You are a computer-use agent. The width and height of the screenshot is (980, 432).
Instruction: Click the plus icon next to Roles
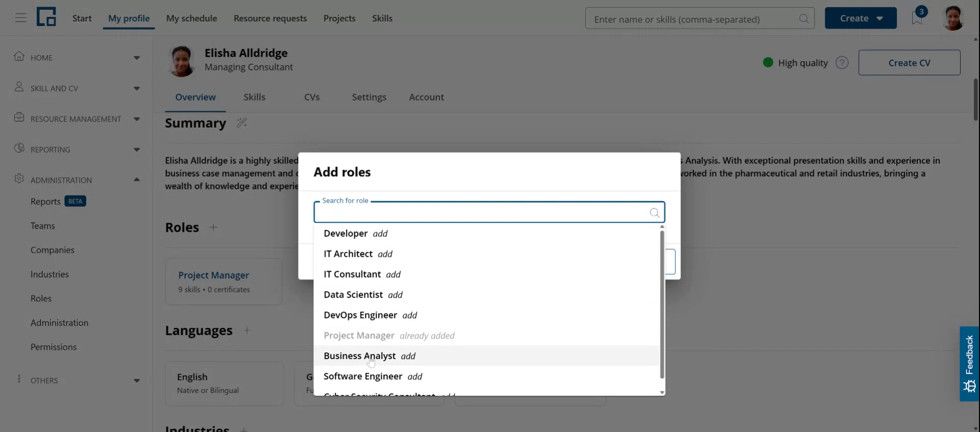point(213,227)
